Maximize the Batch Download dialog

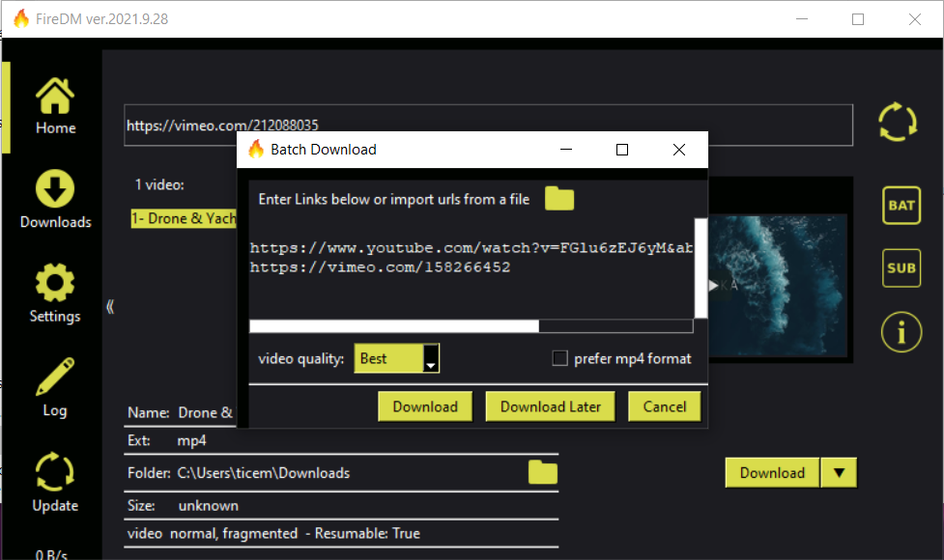(622, 150)
